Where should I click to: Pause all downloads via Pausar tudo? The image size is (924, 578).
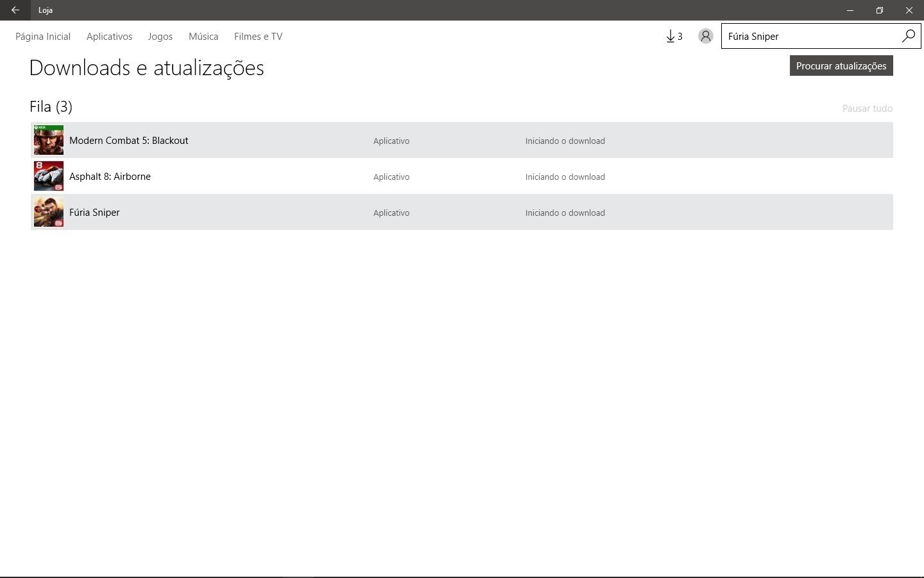[868, 109]
